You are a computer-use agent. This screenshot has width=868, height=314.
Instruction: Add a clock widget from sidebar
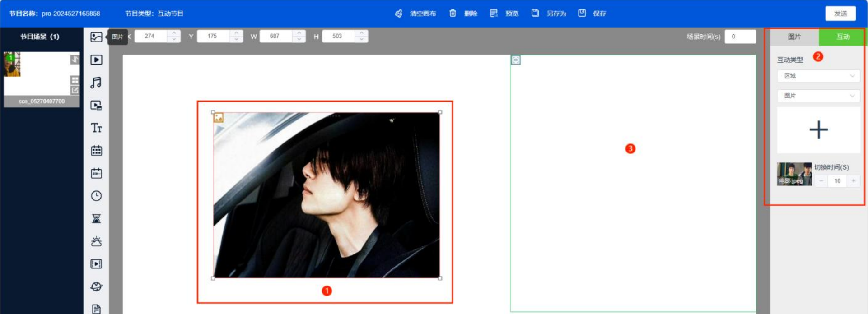click(96, 196)
